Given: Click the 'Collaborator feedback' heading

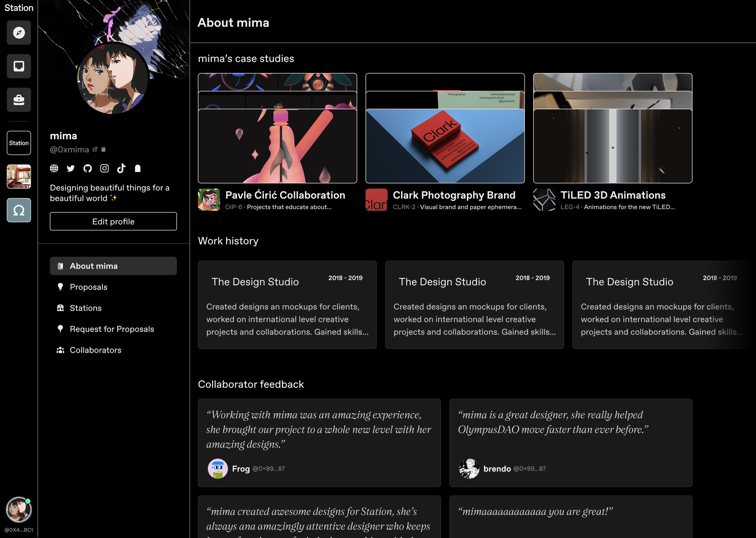Looking at the screenshot, I should pos(251,384).
